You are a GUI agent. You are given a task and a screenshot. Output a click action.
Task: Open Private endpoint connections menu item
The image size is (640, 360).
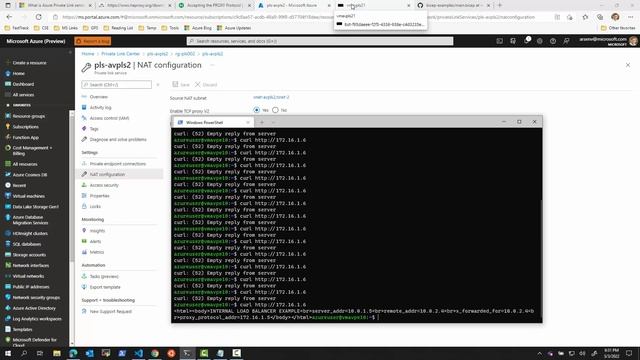(x=118, y=164)
